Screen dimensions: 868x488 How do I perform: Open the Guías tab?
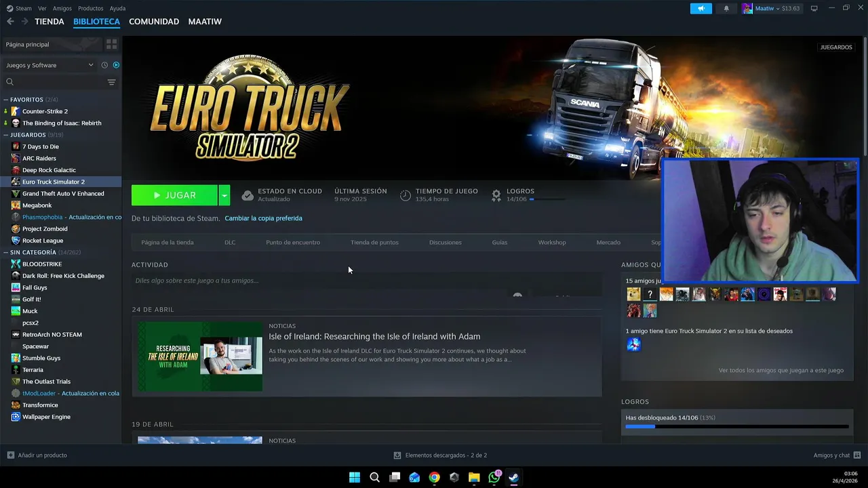[500, 242]
